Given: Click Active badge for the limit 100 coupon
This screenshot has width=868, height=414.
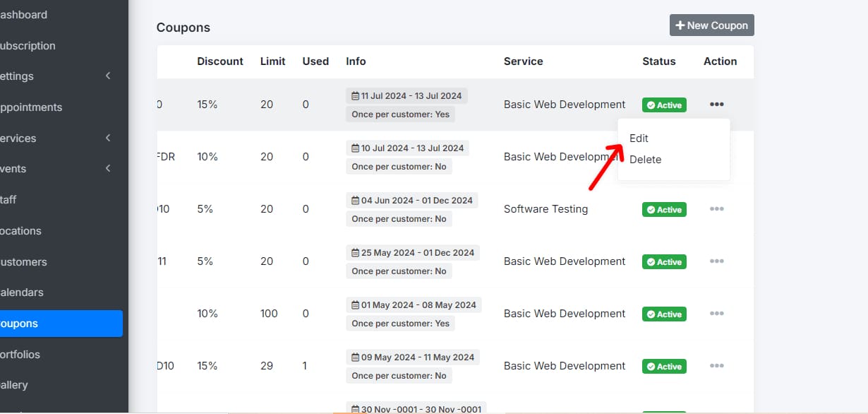Looking at the screenshot, I should 663,314.
